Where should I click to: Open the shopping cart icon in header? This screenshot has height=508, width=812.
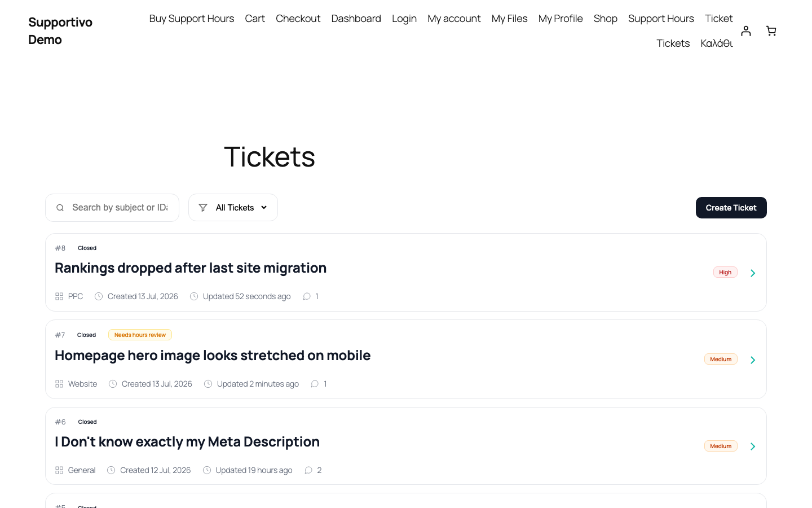pos(771,31)
